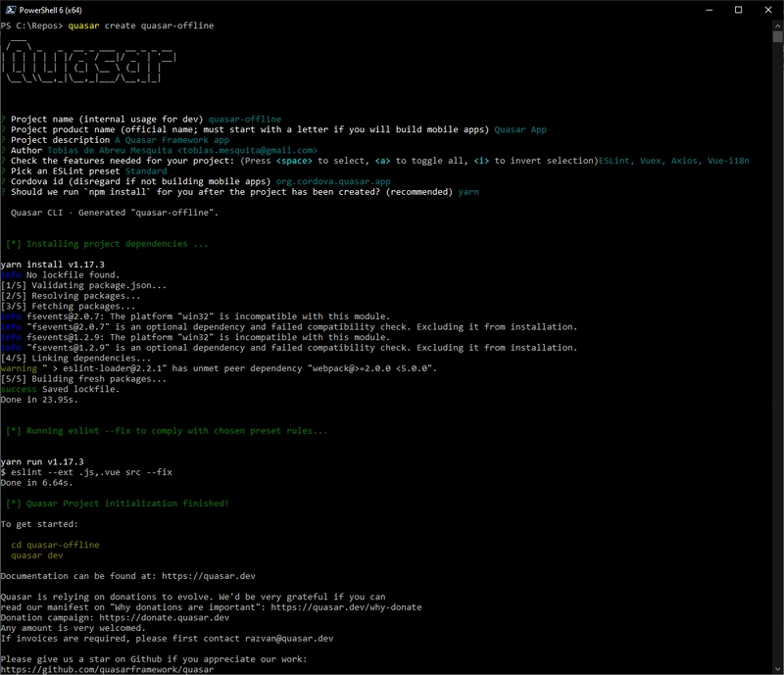Click the eslint-loader warning line
Image resolution: width=784 pixels, height=675 pixels.
(218, 368)
